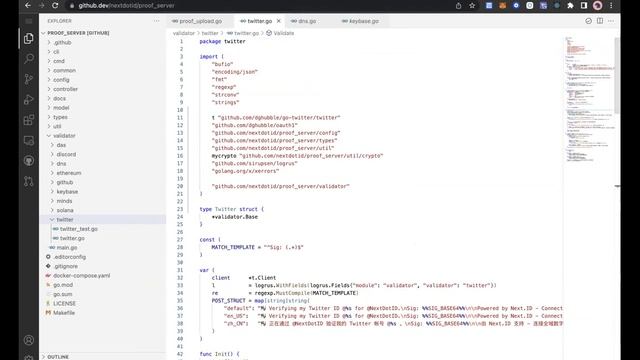Reload the browser page
640x360 pixels.
point(55,6)
